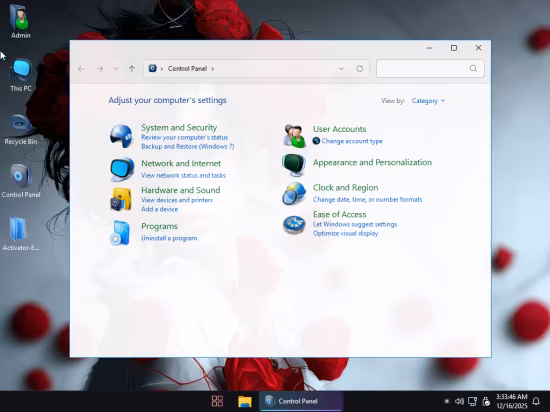Screen dimensions: 550x412
Task: Click the Control Panel icon in address bar
Action: pos(152,68)
